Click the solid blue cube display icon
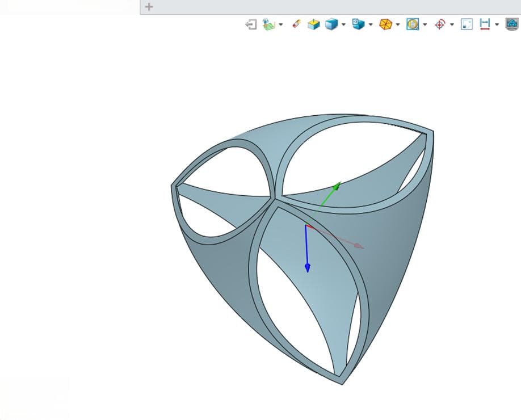The height and width of the screenshot is (420, 521). pyautogui.click(x=331, y=24)
